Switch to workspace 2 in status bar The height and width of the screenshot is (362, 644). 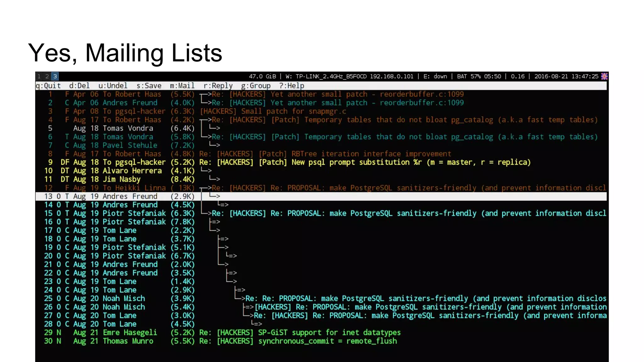(47, 76)
